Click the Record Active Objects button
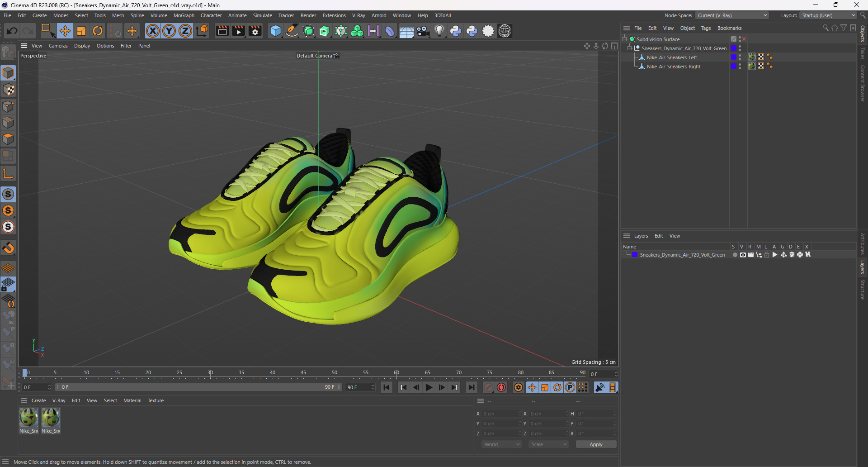This screenshot has height=467, width=868. click(489, 387)
